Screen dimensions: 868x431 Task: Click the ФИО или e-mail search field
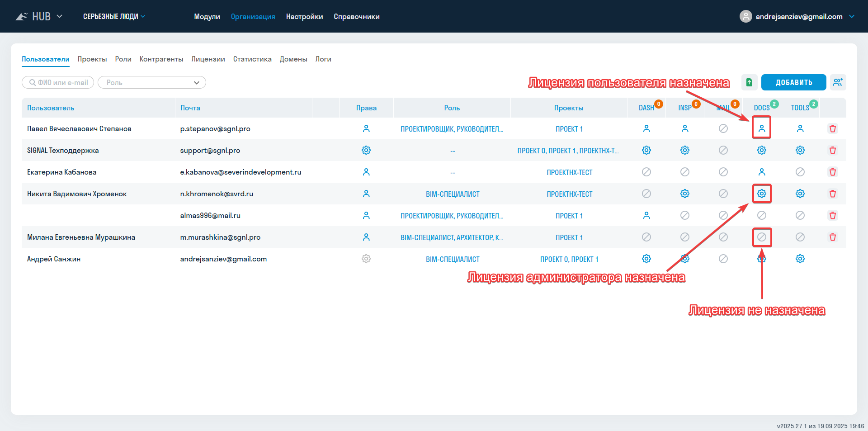point(58,83)
